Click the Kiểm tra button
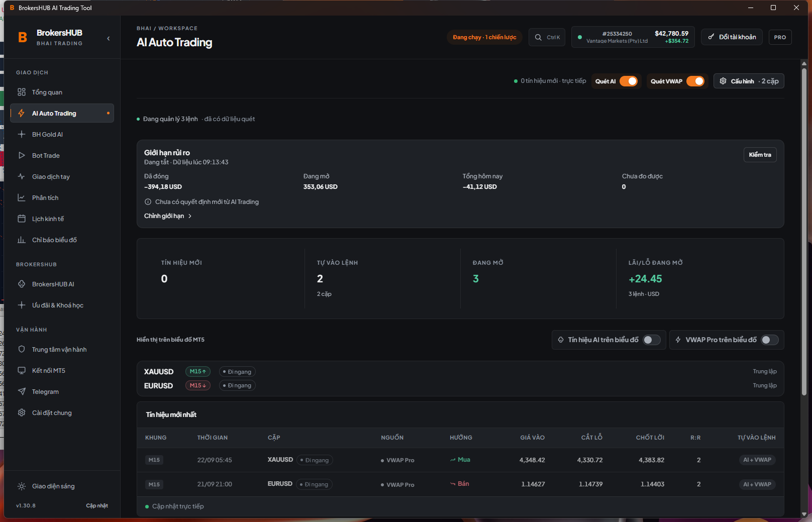 (760, 155)
